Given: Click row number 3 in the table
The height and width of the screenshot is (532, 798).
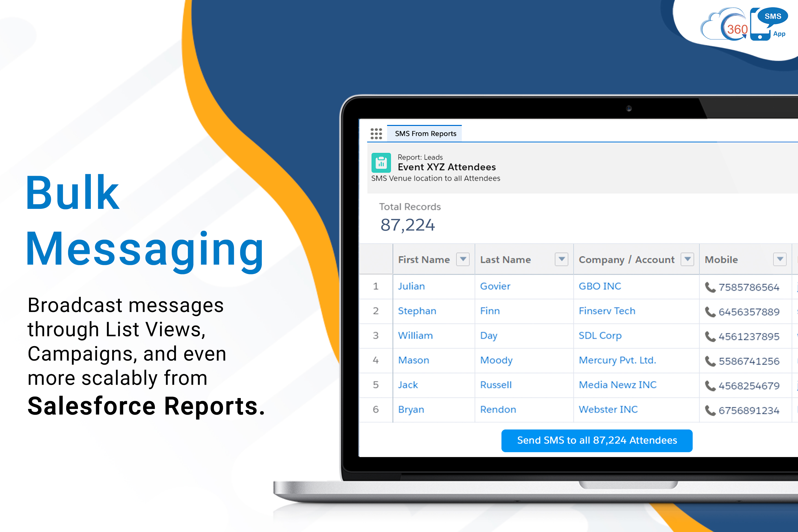Looking at the screenshot, I should (x=376, y=335).
